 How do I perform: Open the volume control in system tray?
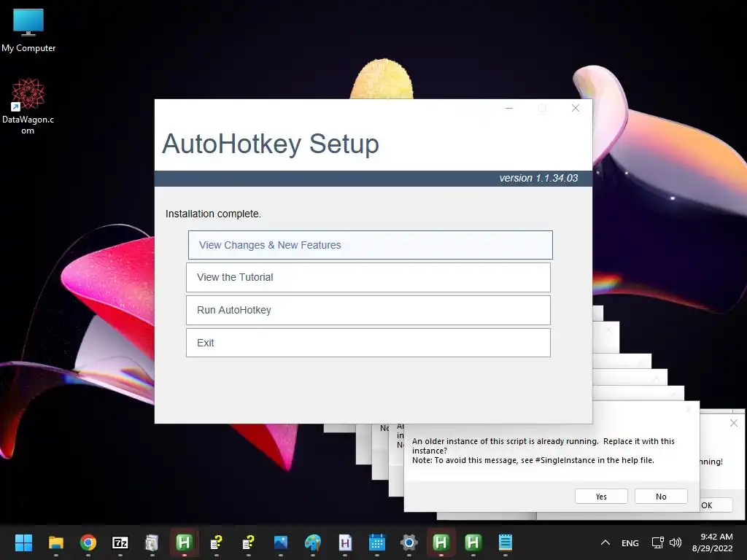click(x=676, y=542)
